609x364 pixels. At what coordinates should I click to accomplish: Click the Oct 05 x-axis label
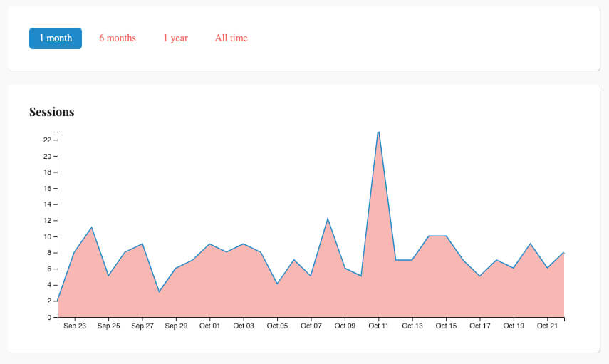point(277,326)
